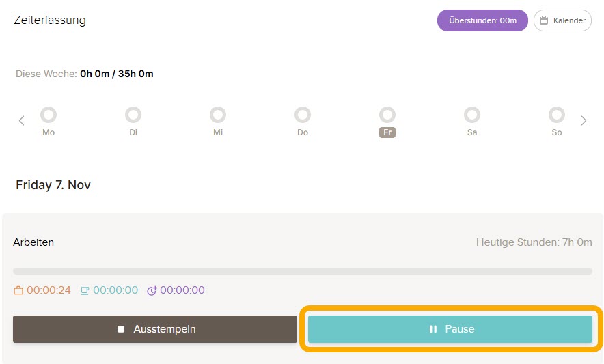The image size is (604, 364).
Task: Select Wednesday (Mi) day circle
Action: point(218,115)
